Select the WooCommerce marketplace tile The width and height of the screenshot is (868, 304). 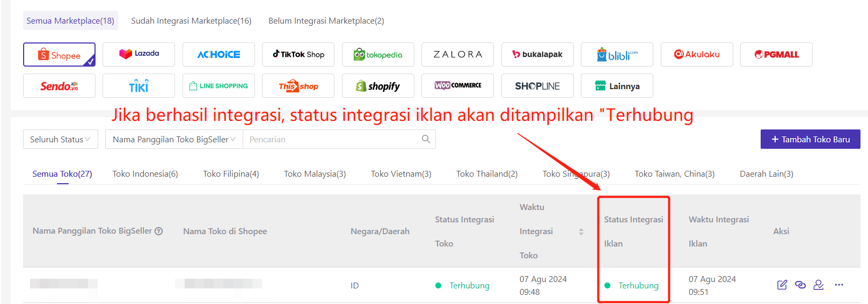(x=457, y=86)
